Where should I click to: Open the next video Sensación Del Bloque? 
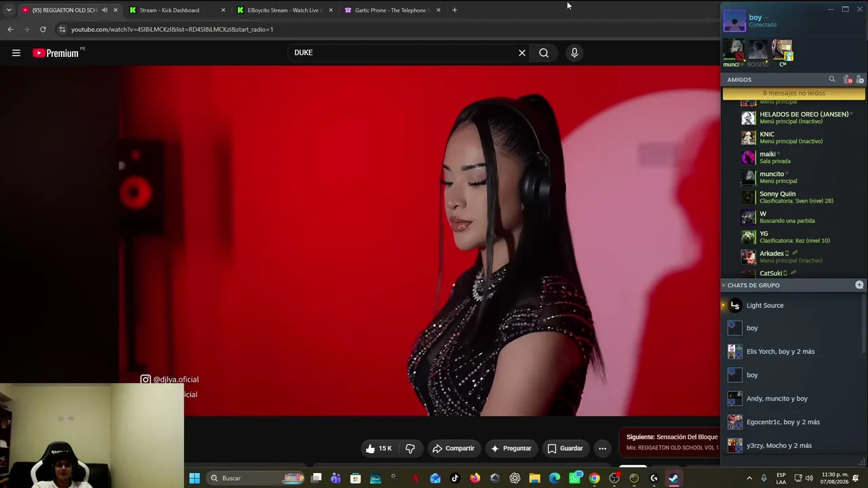click(x=671, y=442)
